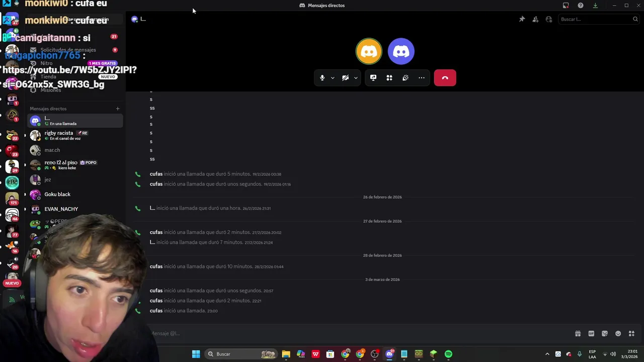644x362 pixels.
Task: Hang up the call
Action: coord(445,78)
